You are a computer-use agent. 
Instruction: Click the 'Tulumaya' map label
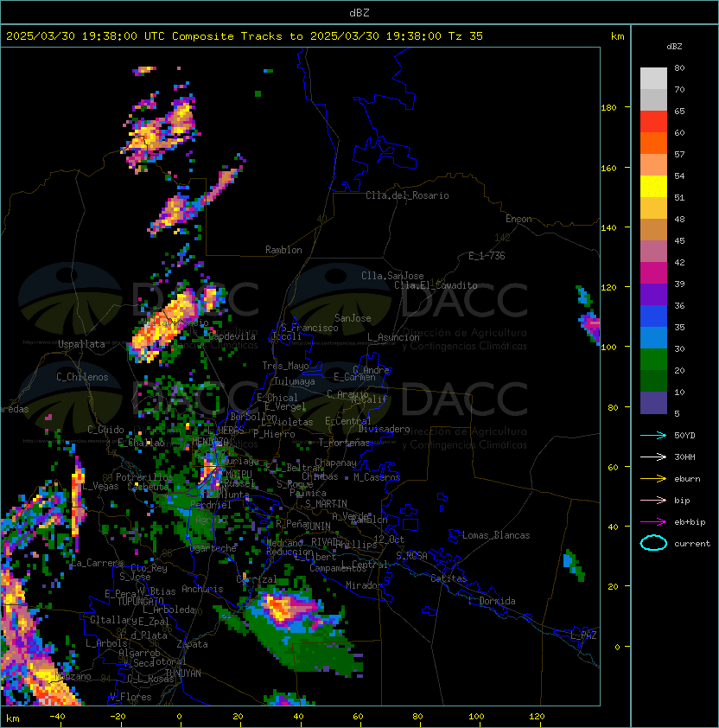pyautogui.click(x=295, y=381)
